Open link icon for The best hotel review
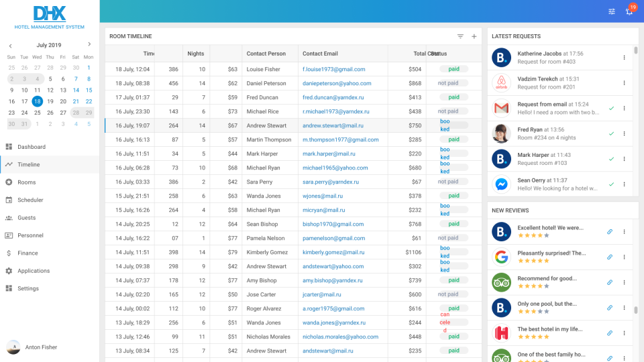This screenshot has width=644, height=362. pos(610,333)
